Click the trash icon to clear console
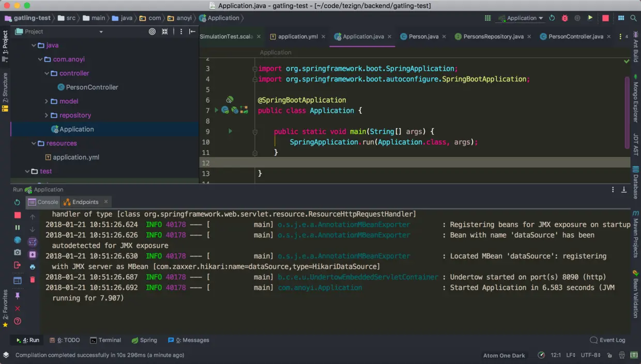The height and width of the screenshot is (364, 641). coord(33,279)
